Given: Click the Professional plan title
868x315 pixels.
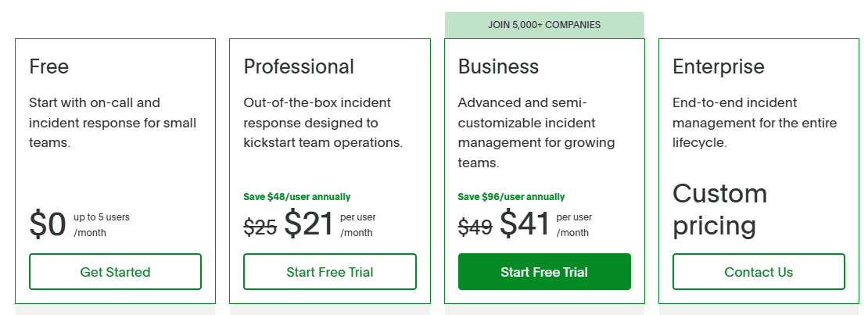Looking at the screenshot, I should click(299, 66).
